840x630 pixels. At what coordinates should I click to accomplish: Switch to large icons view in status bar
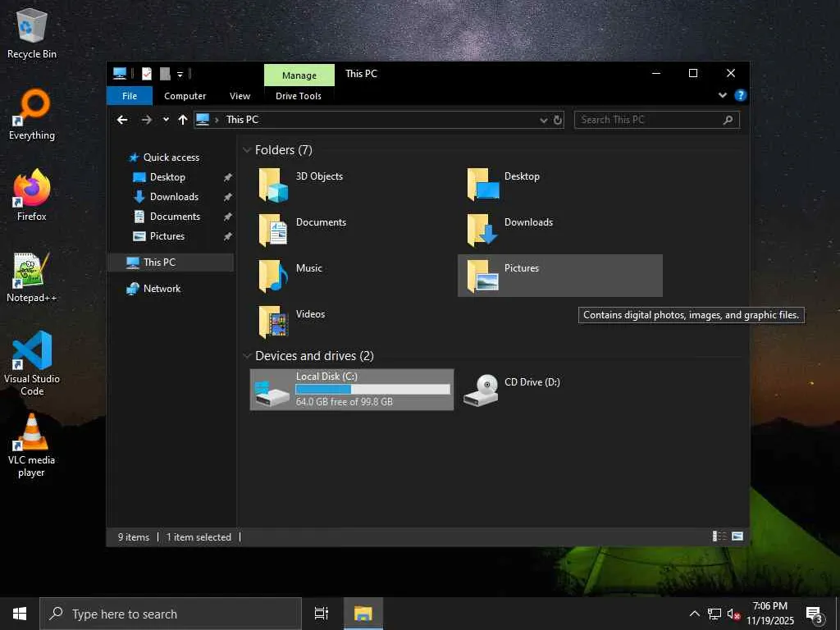(x=737, y=536)
